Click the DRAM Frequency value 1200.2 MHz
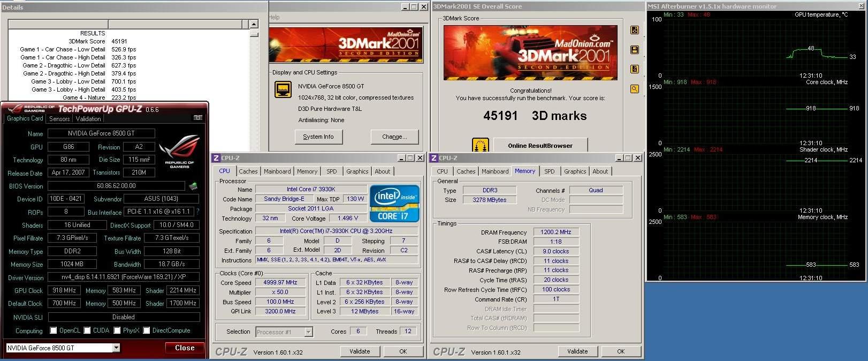The height and width of the screenshot is (361, 868). click(x=556, y=232)
